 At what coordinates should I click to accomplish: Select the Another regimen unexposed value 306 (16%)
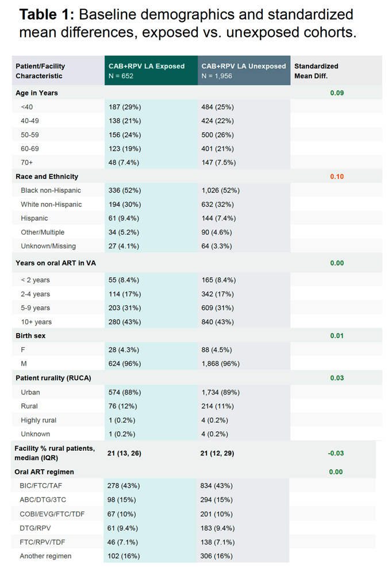[x=217, y=556]
